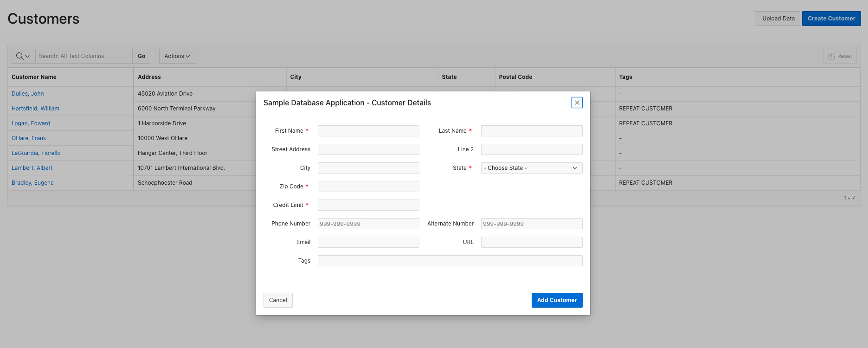Select address 10701 Lambert International Blvd.

tap(181, 168)
